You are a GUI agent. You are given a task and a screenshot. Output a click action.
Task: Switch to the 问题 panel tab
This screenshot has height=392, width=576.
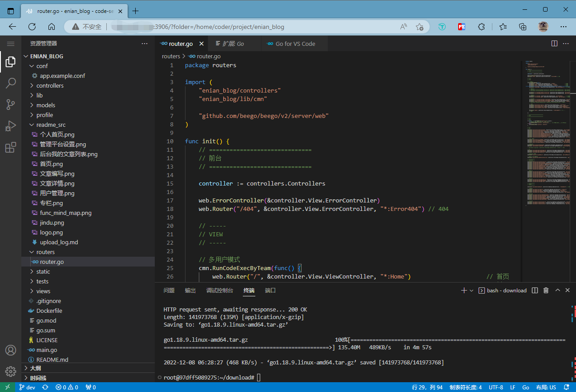tap(169, 290)
